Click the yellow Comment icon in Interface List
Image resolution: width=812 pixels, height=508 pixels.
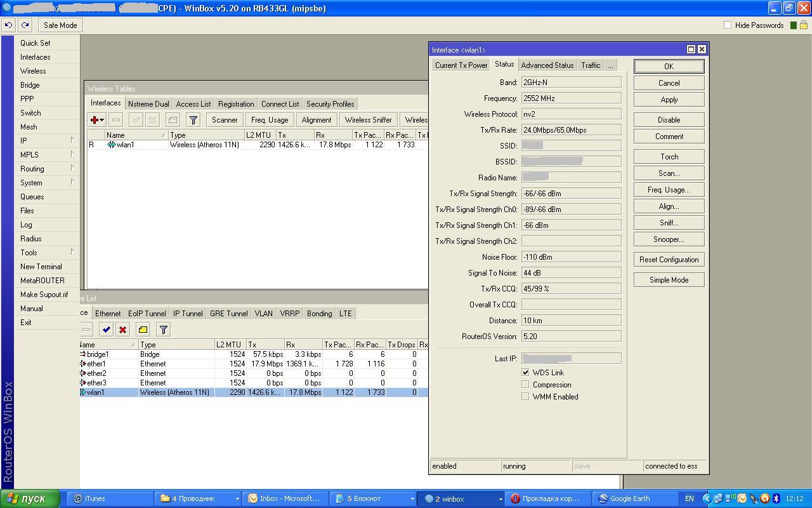[143, 330]
